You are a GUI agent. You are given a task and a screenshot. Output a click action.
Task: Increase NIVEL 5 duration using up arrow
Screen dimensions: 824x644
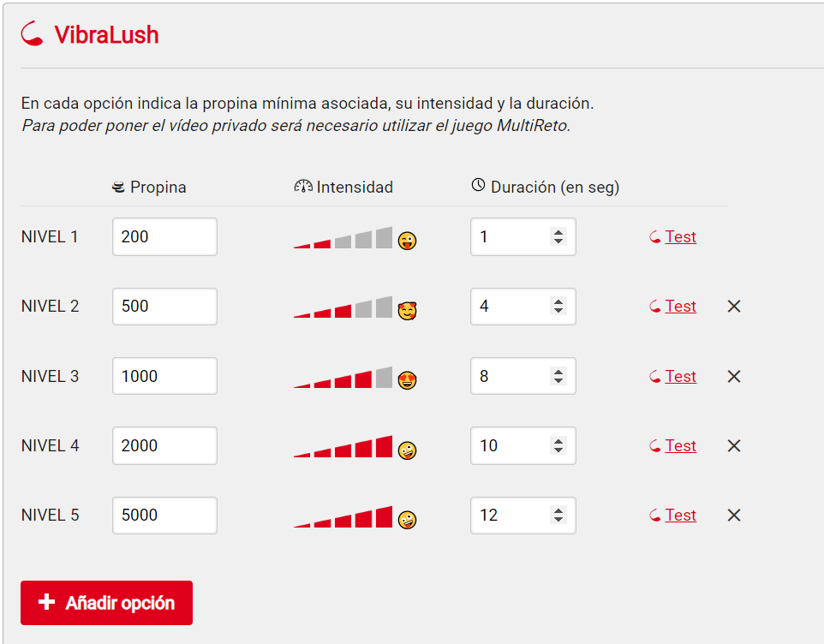pos(558,510)
